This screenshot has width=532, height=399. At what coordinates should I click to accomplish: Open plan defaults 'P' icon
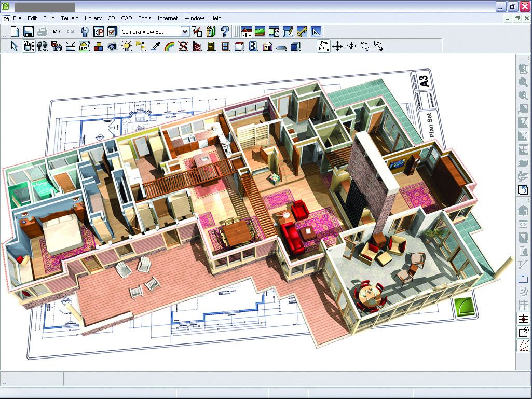[x=99, y=32]
